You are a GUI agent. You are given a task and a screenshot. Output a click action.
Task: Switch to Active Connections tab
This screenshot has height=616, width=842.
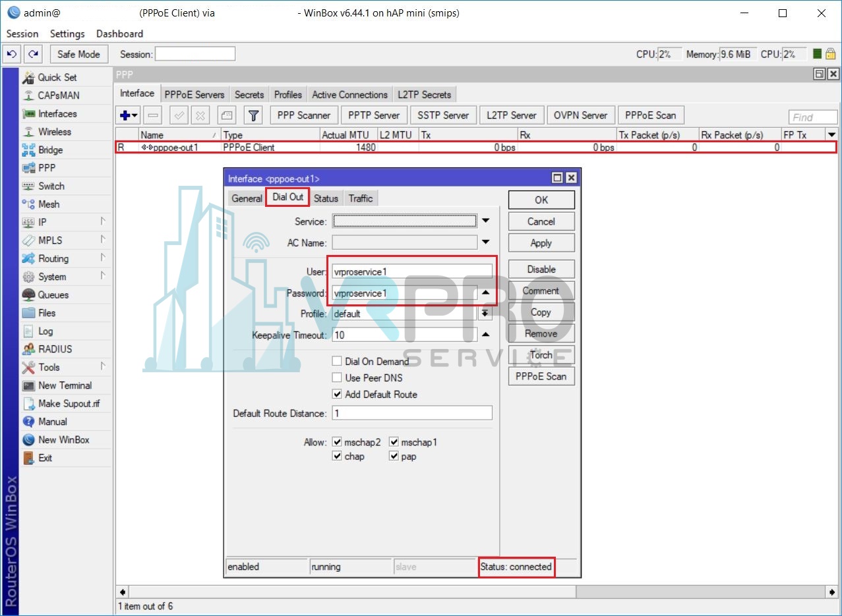click(349, 95)
